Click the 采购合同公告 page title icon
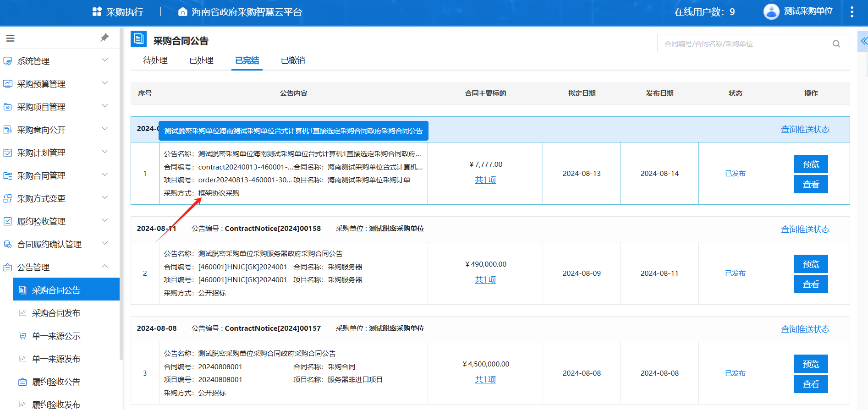Image resolution: width=868 pixels, height=410 pixels. tap(138, 39)
